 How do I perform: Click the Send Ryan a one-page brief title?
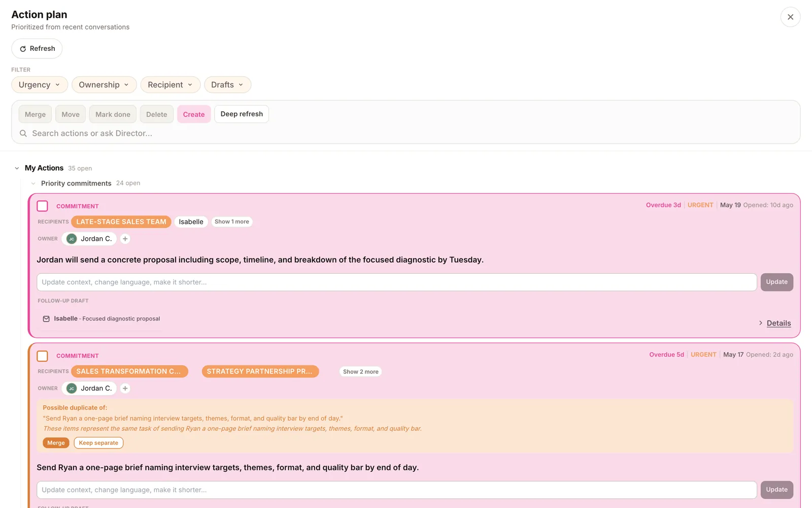227,468
